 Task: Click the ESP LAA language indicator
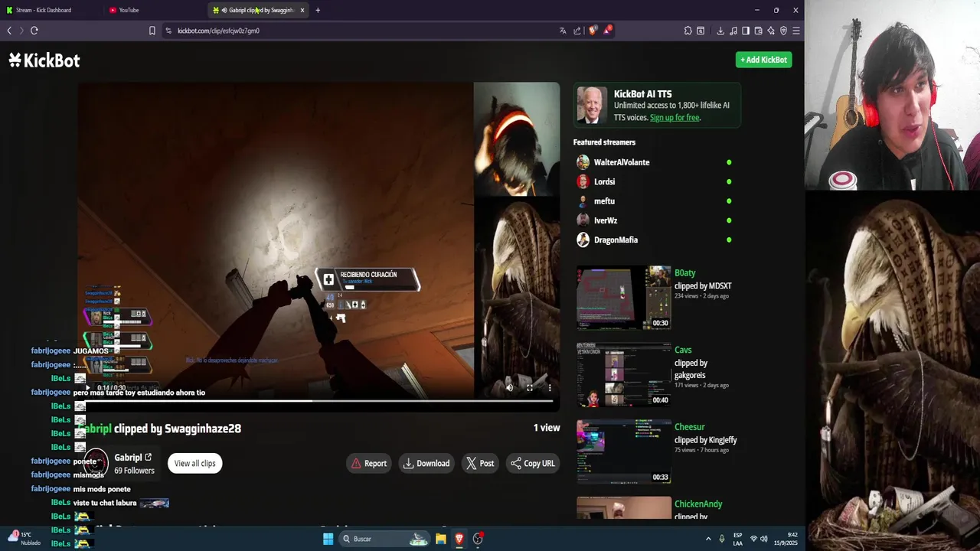[x=737, y=539]
